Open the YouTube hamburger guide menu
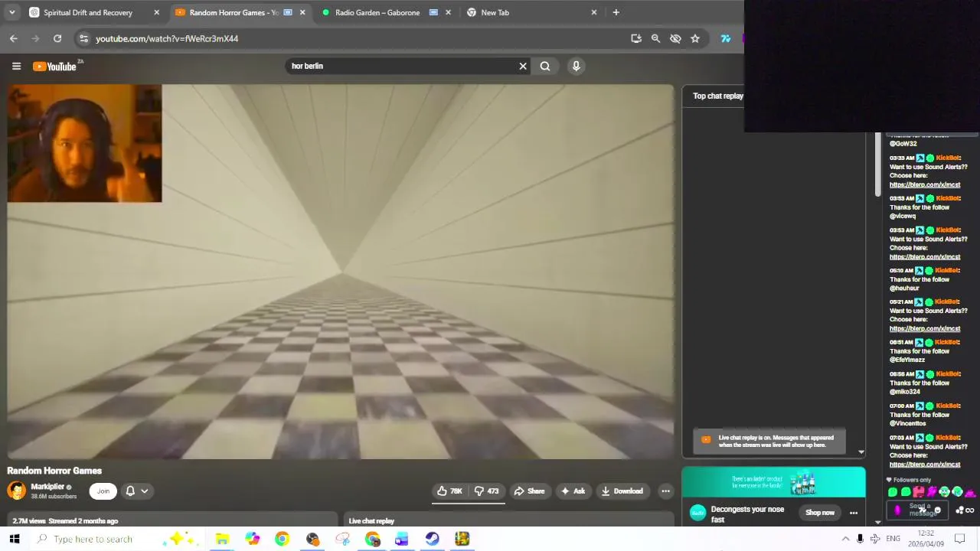 (16, 66)
